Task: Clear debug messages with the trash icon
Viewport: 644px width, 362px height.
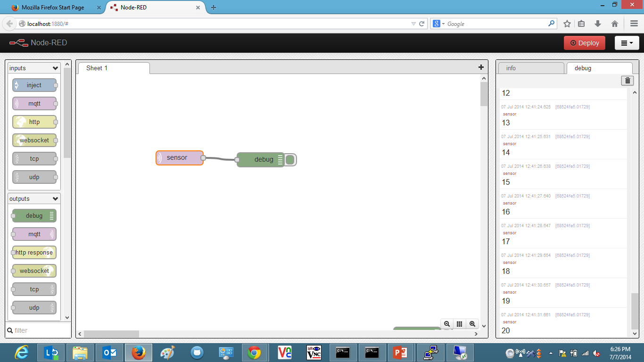Action: [627, 81]
